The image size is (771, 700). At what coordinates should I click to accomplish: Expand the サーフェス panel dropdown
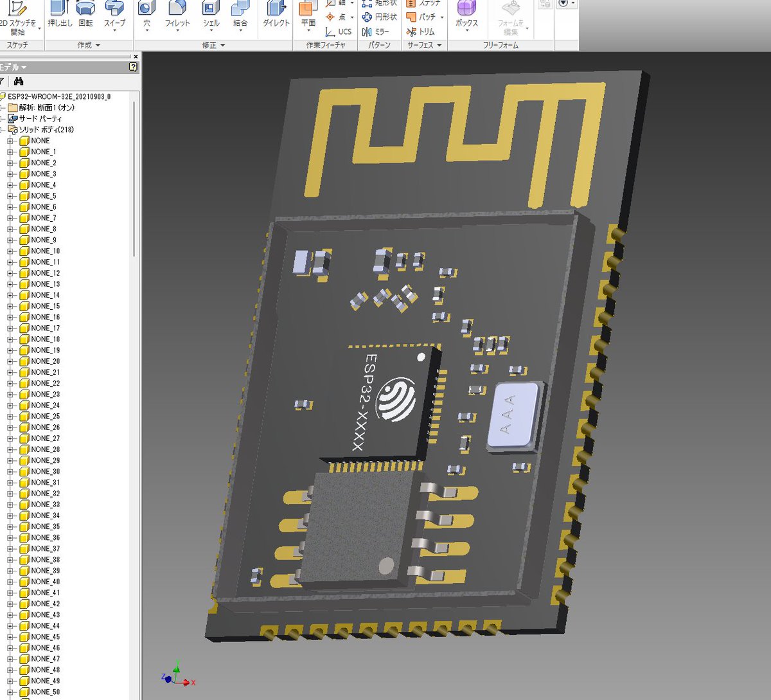[439, 46]
